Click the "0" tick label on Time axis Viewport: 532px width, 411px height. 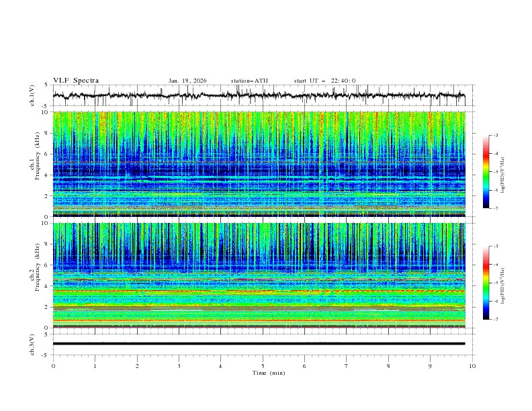click(x=53, y=366)
